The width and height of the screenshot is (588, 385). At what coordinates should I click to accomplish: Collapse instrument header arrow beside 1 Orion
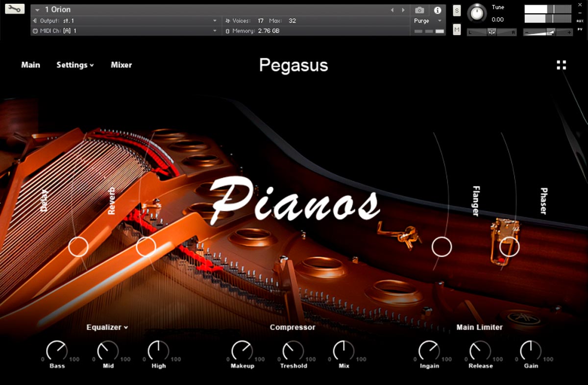[37, 10]
